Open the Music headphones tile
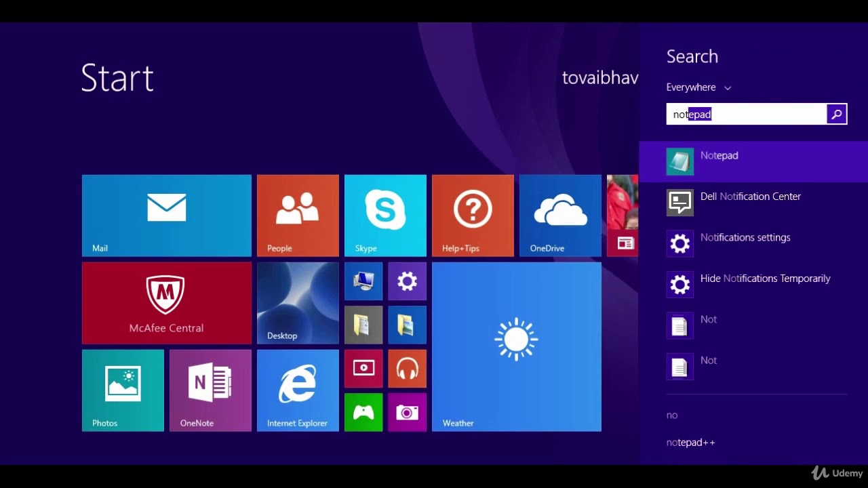This screenshot has width=868, height=488. (408, 369)
